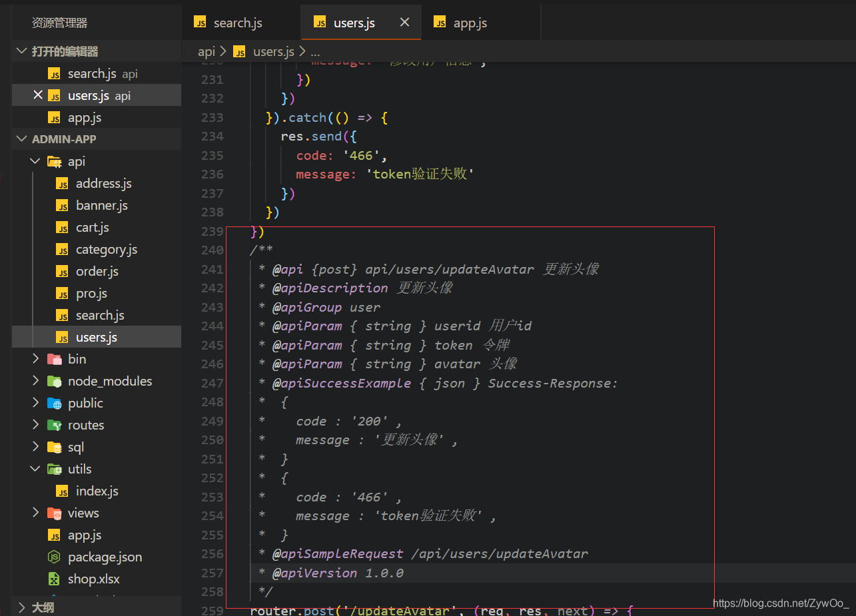Expand the routes folder
The width and height of the screenshot is (856, 616).
click(36, 425)
